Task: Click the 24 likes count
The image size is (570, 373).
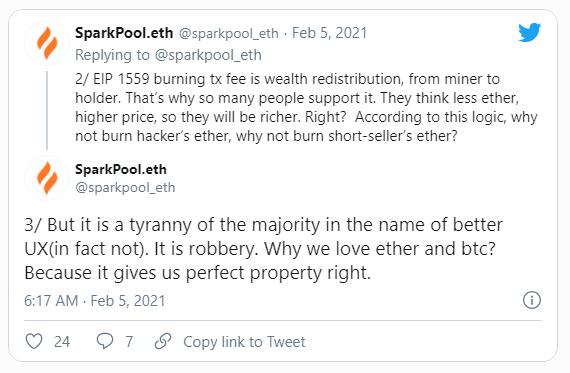Action: point(62,342)
